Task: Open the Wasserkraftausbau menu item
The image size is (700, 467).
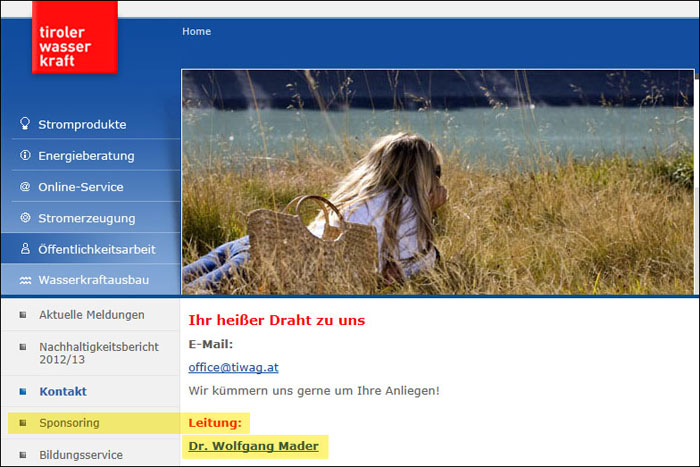Action: pos(94,280)
